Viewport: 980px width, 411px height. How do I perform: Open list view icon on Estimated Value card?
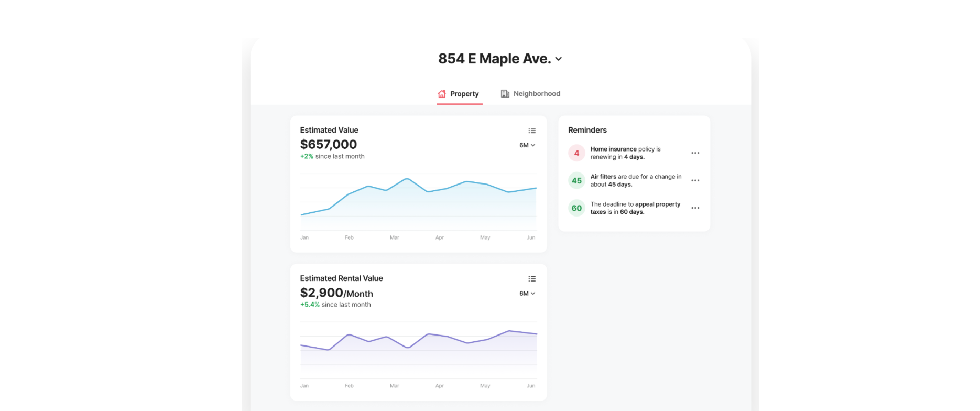tap(532, 131)
